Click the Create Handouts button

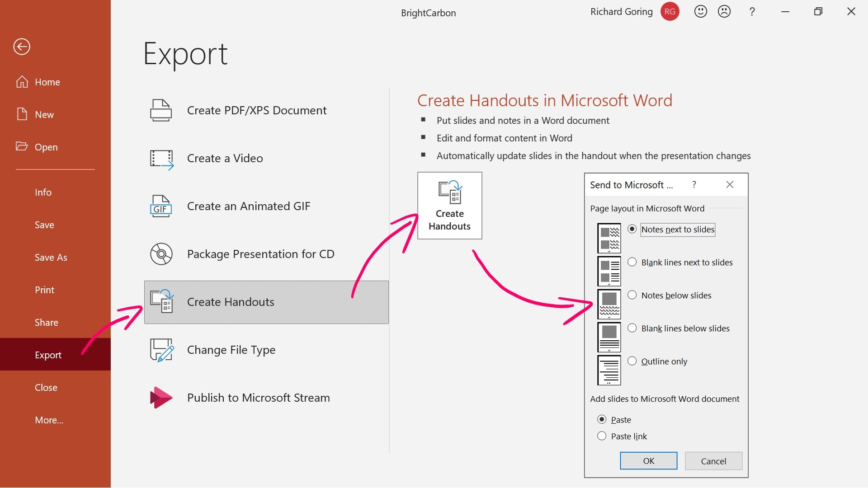click(x=449, y=206)
